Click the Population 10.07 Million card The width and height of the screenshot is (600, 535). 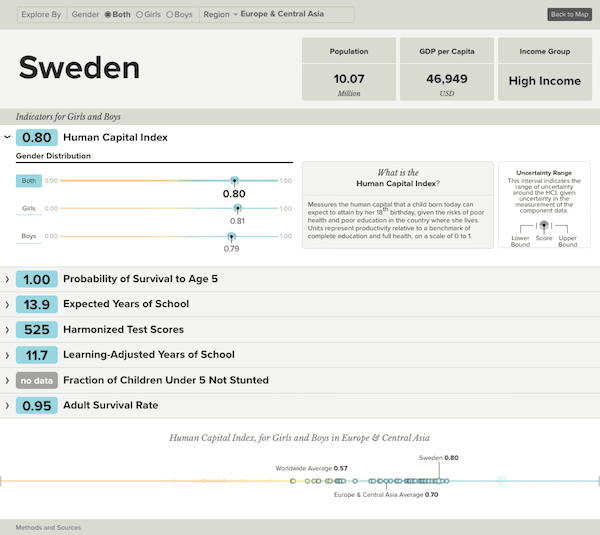(x=349, y=69)
